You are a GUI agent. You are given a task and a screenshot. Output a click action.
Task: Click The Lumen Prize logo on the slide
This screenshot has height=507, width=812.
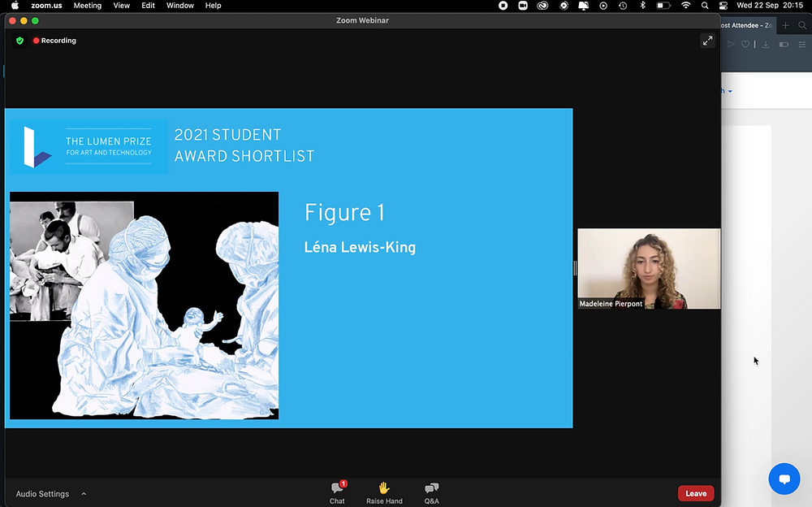coord(89,147)
